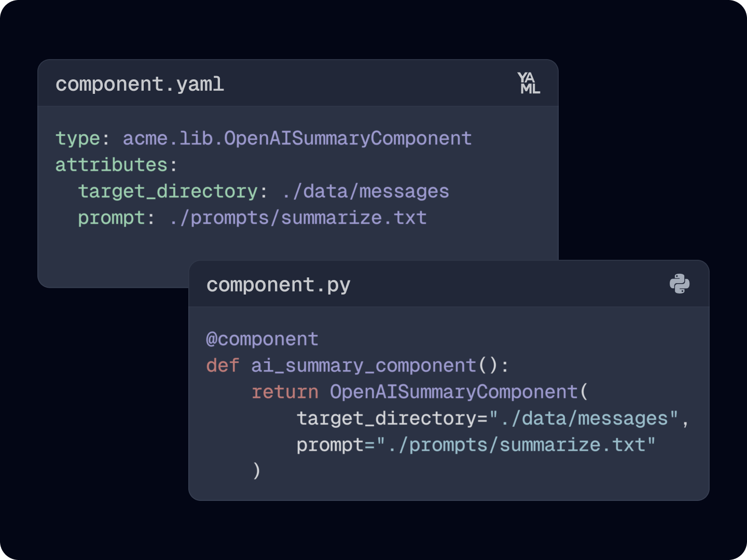Click the YAML file type icon
This screenshot has height=560, width=747.
[529, 83]
